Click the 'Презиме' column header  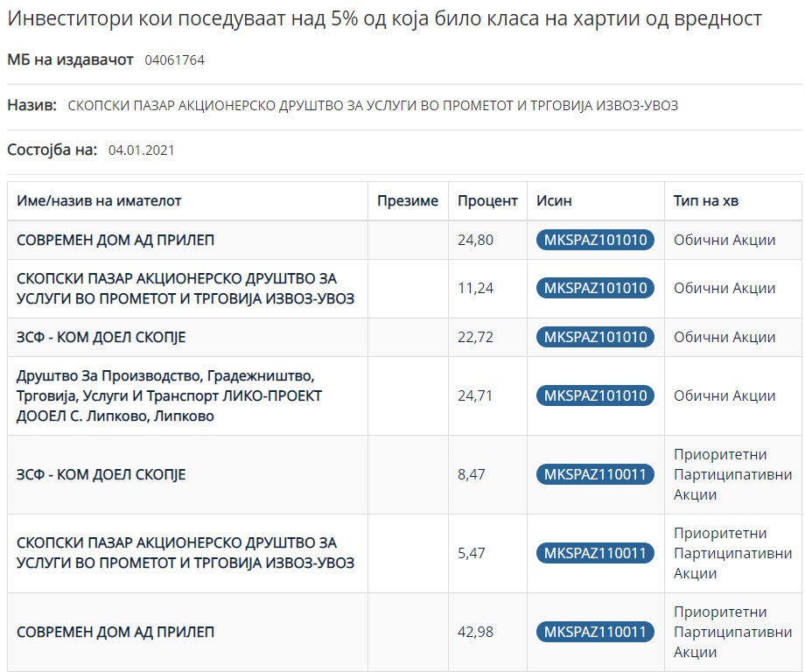pyautogui.click(x=407, y=200)
